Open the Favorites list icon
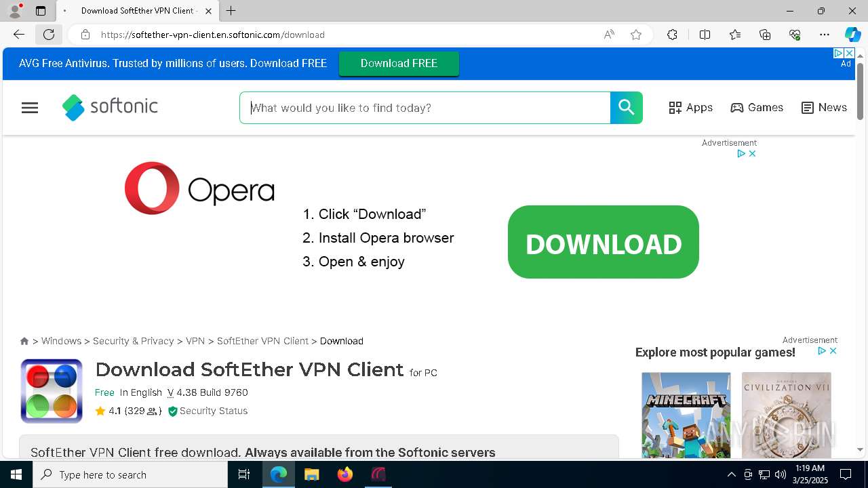Screen dimensions: 868x488 [x=735, y=35]
